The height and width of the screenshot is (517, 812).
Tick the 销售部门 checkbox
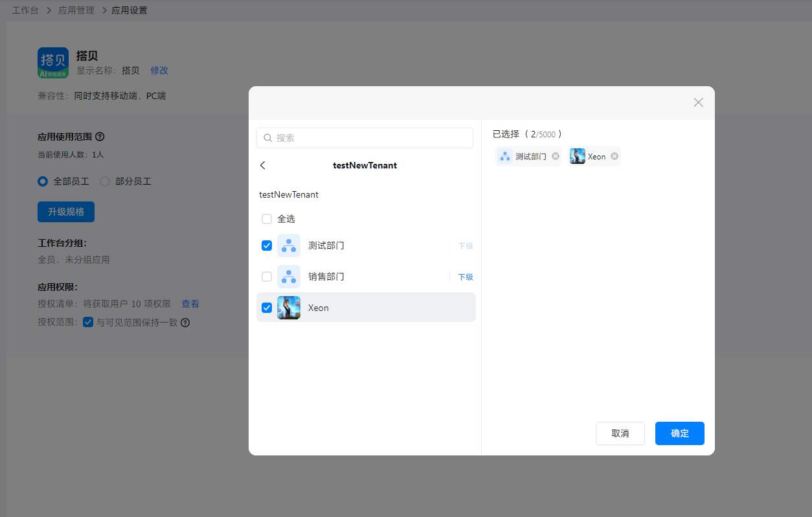(x=267, y=277)
